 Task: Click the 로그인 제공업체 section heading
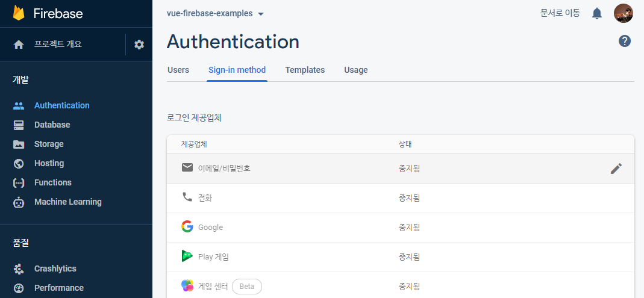pos(194,118)
